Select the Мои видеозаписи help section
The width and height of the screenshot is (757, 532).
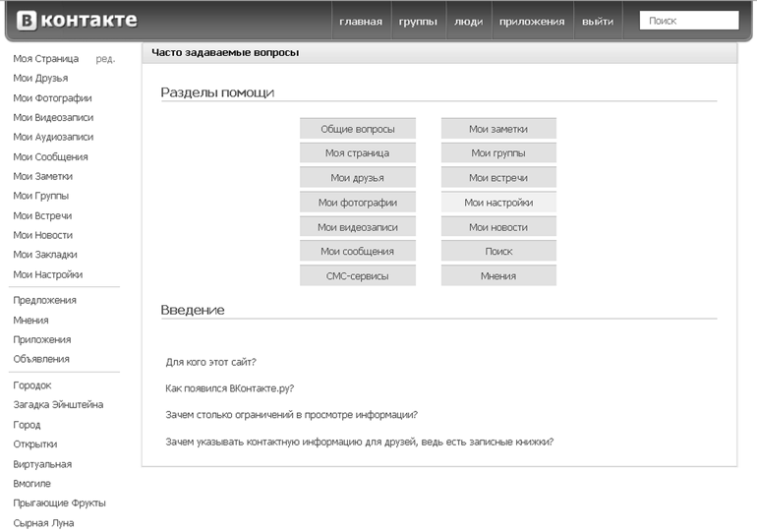[358, 227]
